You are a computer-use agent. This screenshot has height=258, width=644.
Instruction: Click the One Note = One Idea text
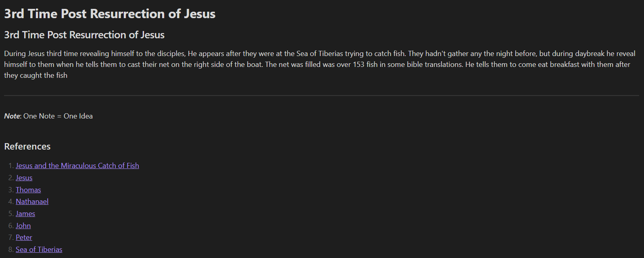(58, 116)
